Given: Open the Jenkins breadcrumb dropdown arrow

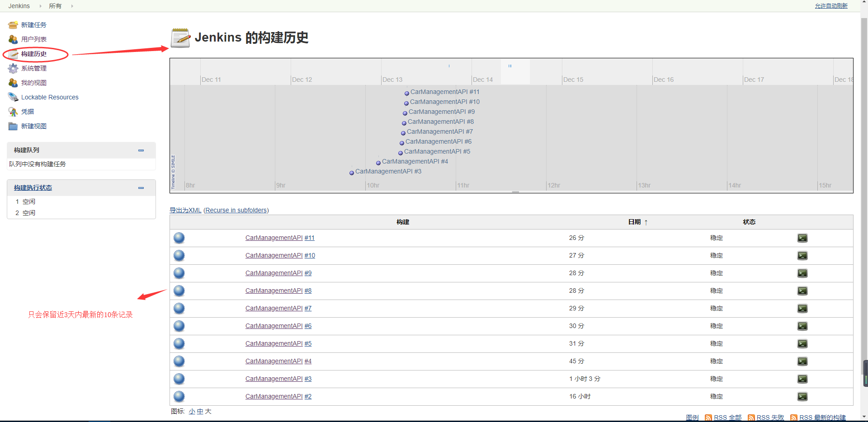Looking at the screenshot, I should pyautogui.click(x=40, y=6).
